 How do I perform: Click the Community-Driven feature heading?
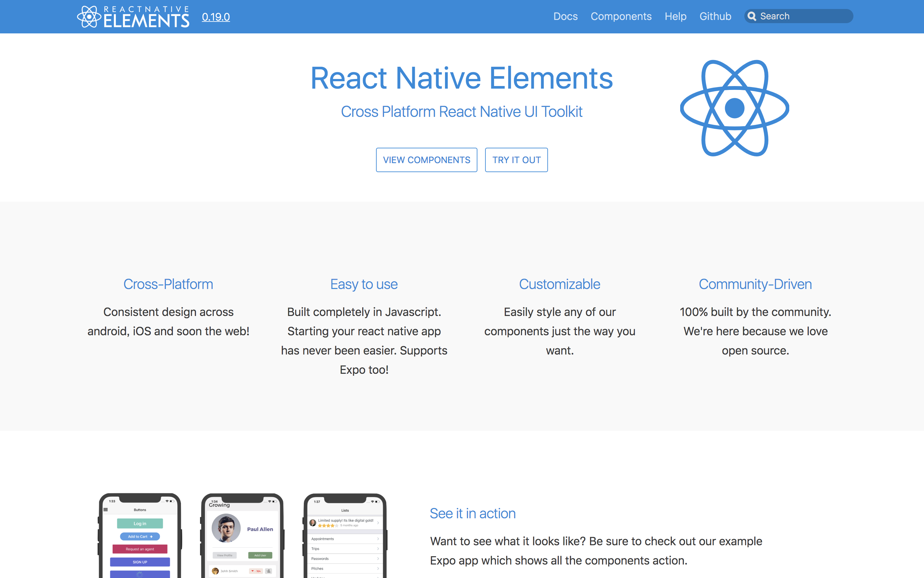click(x=755, y=284)
